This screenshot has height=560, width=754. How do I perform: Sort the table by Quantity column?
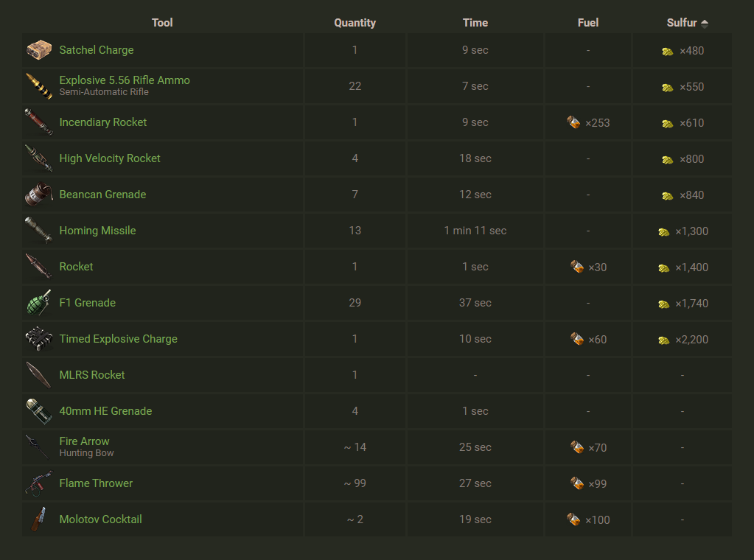coord(355,23)
